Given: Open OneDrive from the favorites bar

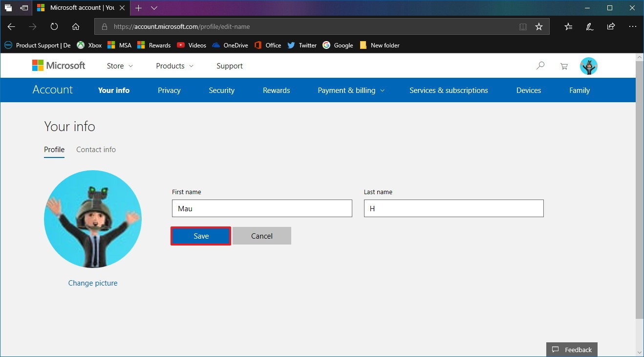Looking at the screenshot, I should (x=230, y=45).
